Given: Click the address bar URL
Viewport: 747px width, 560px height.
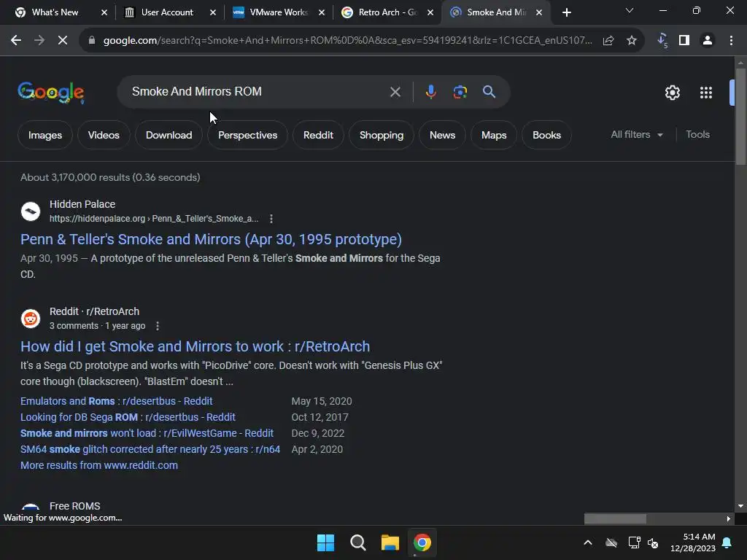Looking at the screenshot, I should (348, 41).
